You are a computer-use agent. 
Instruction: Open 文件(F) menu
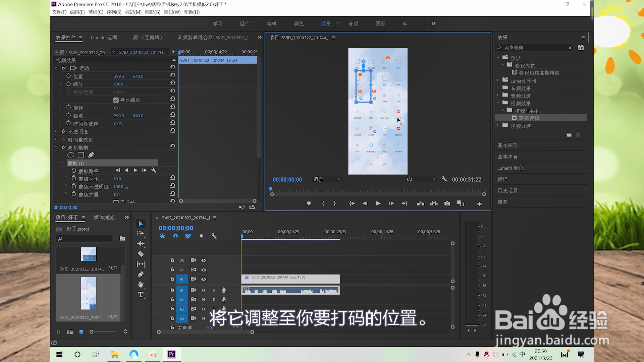59,12
